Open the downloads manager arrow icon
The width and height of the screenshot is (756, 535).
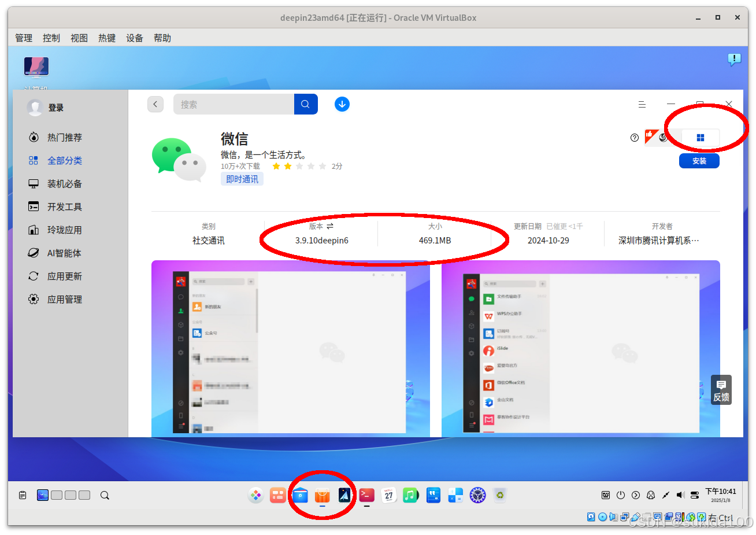[x=342, y=104]
